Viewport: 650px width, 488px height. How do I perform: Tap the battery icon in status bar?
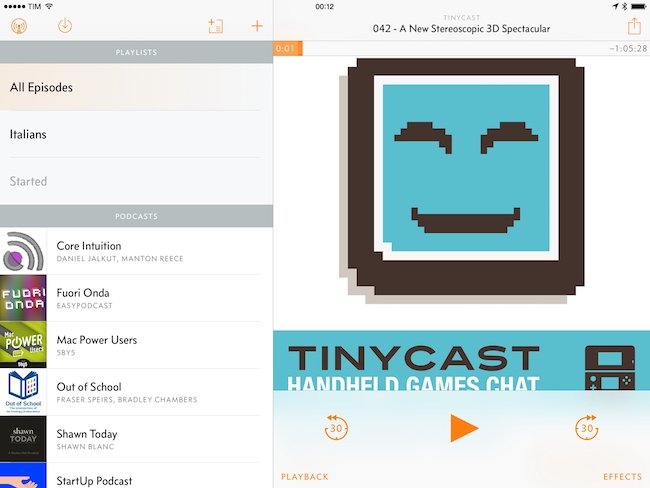pyautogui.click(x=638, y=6)
